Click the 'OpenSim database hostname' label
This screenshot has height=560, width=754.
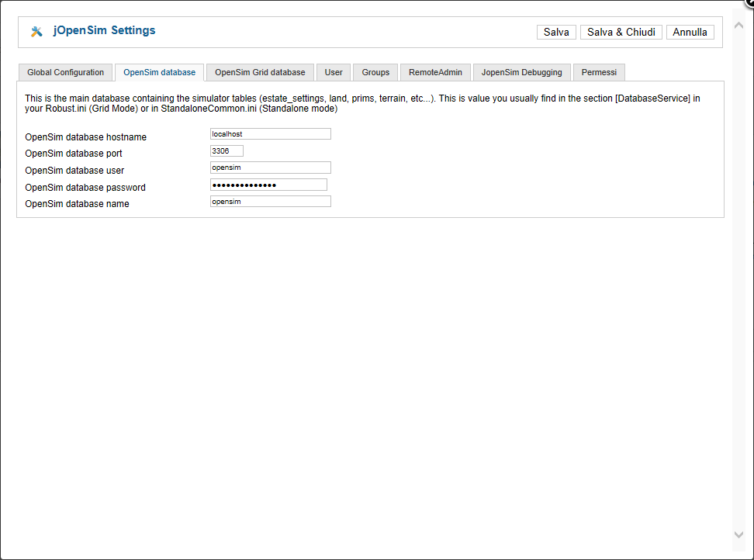pos(85,137)
